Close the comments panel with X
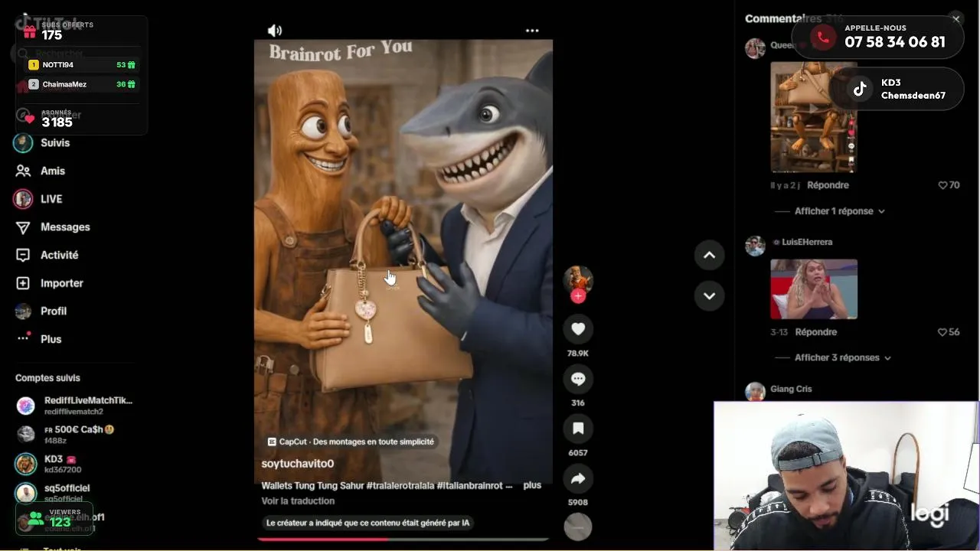 tap(955, 19)
